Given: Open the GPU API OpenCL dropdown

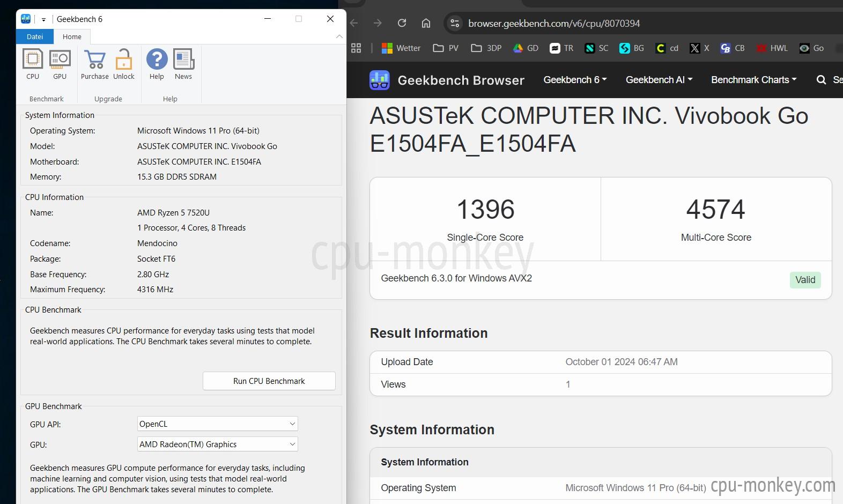Looking at the screenshot, I should (x=218, y=424).
